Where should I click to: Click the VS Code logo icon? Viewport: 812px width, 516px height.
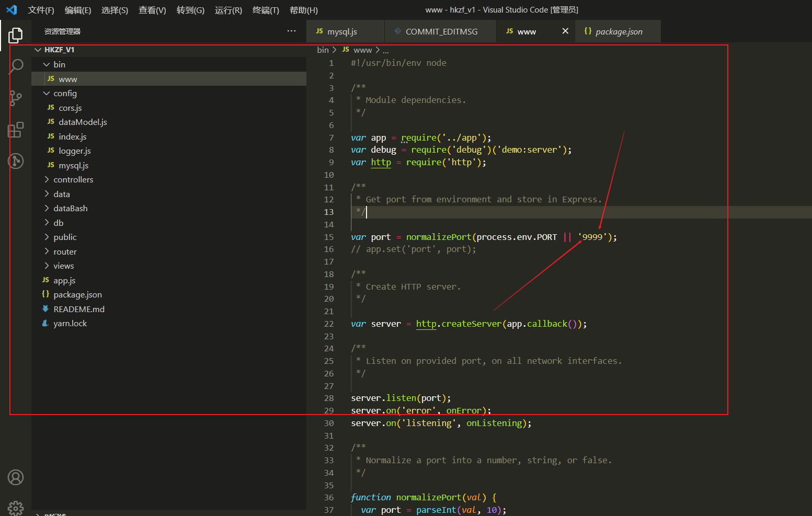12,10
